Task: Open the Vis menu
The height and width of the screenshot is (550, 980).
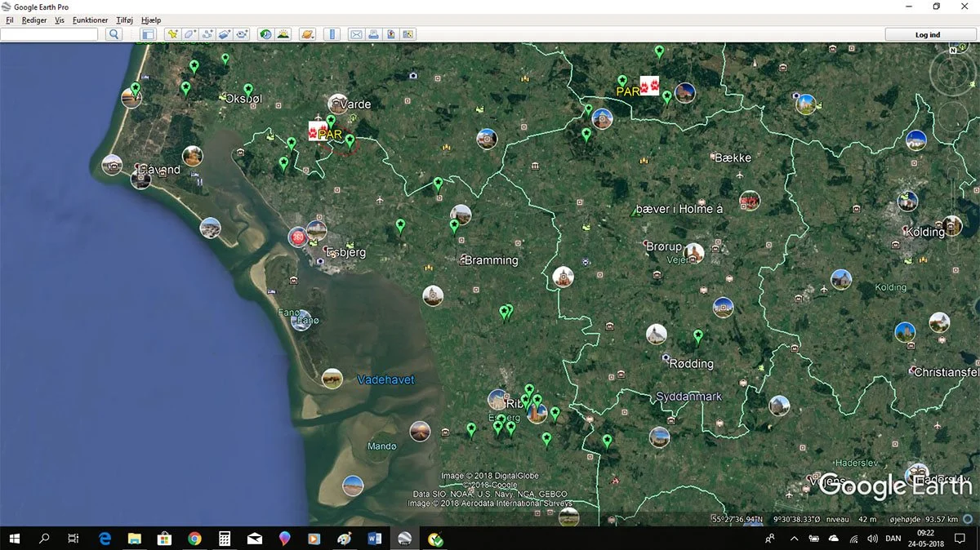Action: [x=60, y=20]
